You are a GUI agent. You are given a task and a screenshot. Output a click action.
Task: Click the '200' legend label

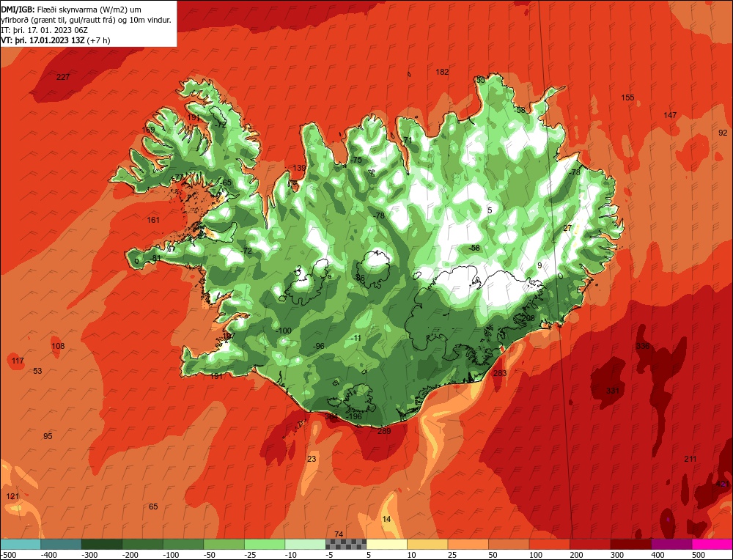click(x=576, y=555)
